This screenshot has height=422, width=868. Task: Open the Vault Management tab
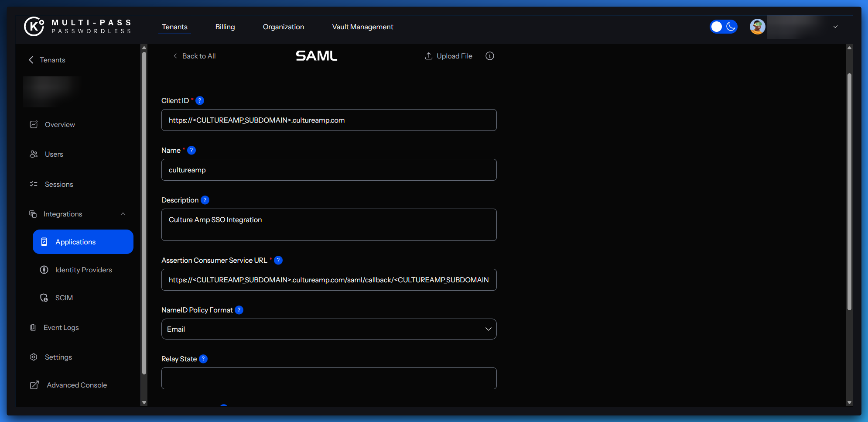362,27
